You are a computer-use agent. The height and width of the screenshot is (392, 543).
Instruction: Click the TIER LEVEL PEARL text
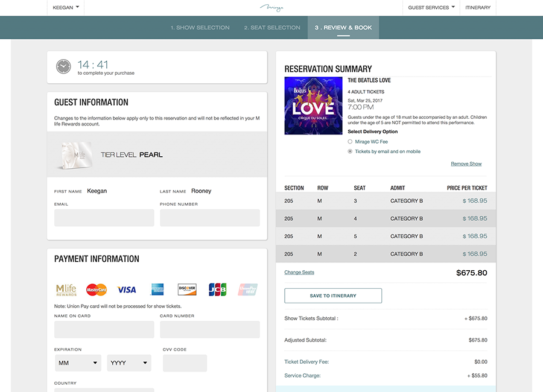tap(132, 155)
